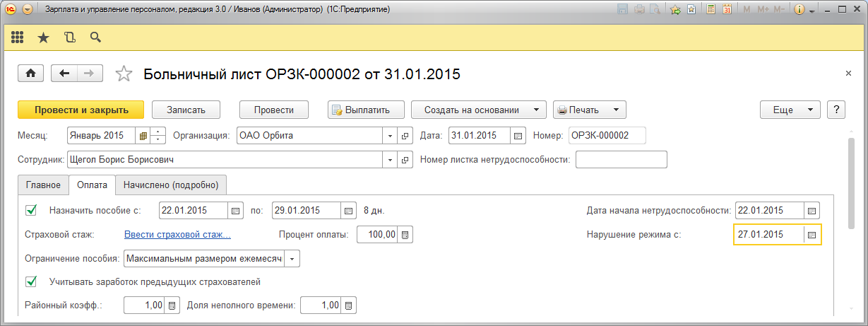Open calendar picker for Месяц field
Image resolution: width=868 pixels, height=326 pixels.
pyautogui.click(x=143, y=135)
